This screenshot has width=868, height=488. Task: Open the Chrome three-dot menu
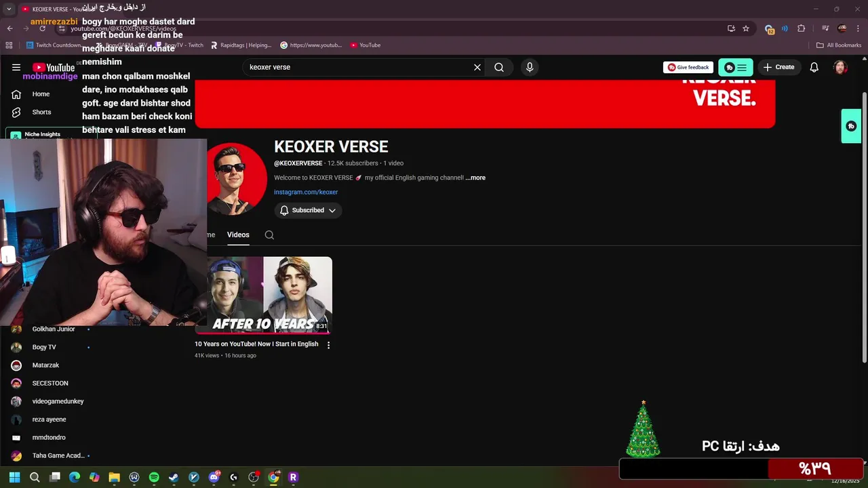pos(859,28)
